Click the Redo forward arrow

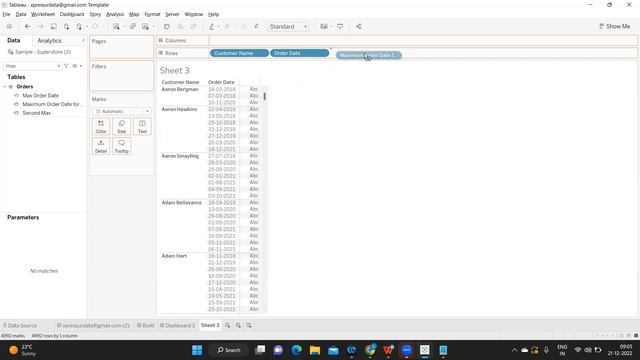coord(40,27)
